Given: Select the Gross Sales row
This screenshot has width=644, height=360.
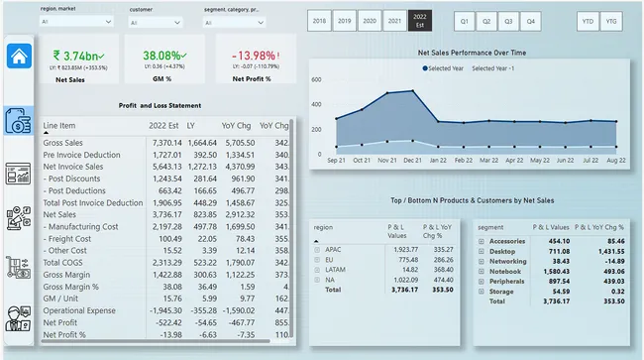Looking at the screenshot, I should click(x=165, y=143).
